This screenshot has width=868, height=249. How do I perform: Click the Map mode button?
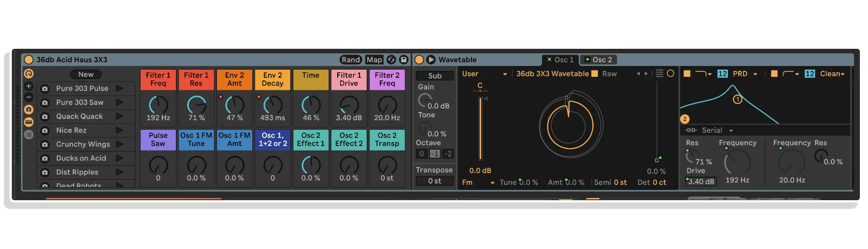click(374, 60)
